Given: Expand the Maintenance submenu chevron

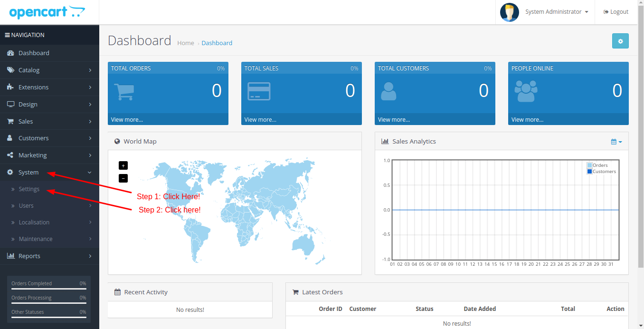Looking at the screenshot, I should [x=90, y=239].
